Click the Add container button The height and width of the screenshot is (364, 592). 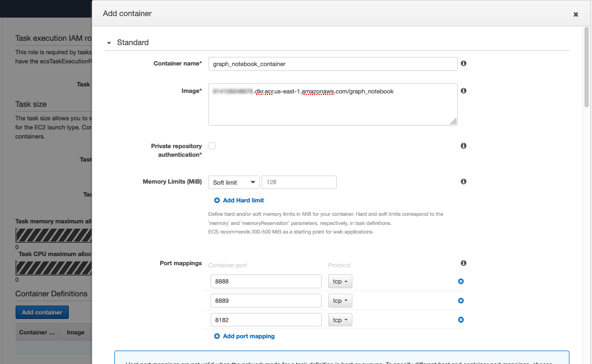(42, 312)
